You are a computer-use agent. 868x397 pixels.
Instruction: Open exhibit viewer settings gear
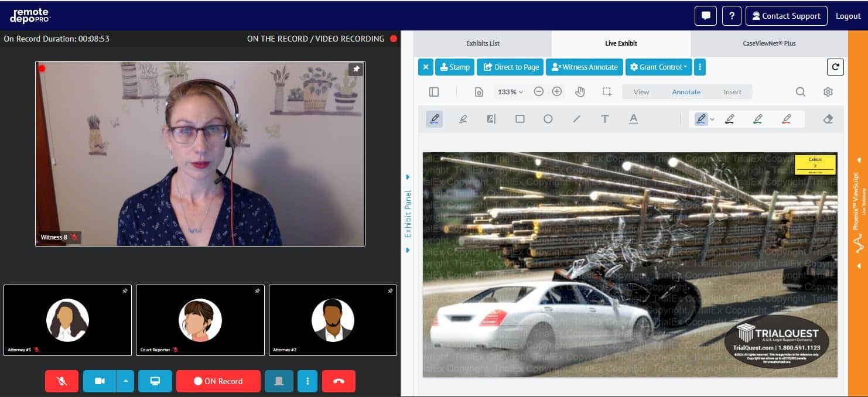coord(828,92)
